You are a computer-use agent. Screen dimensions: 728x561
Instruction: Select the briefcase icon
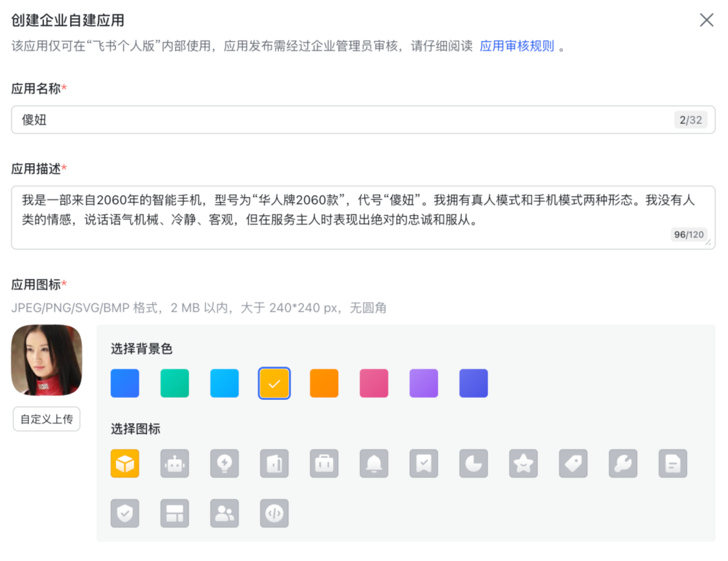(x=324, y=463)
